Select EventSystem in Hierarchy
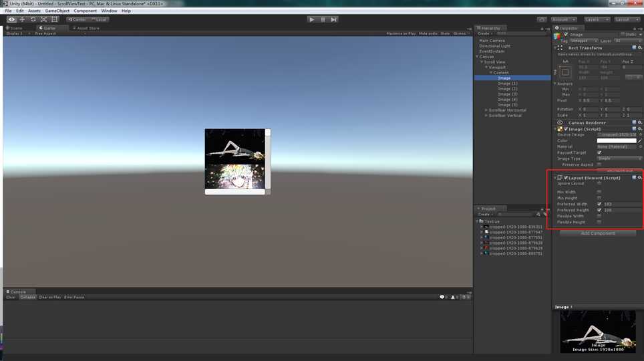Image resolution: width=644 pixels, height=361 pixels. [x=492, y=51]
